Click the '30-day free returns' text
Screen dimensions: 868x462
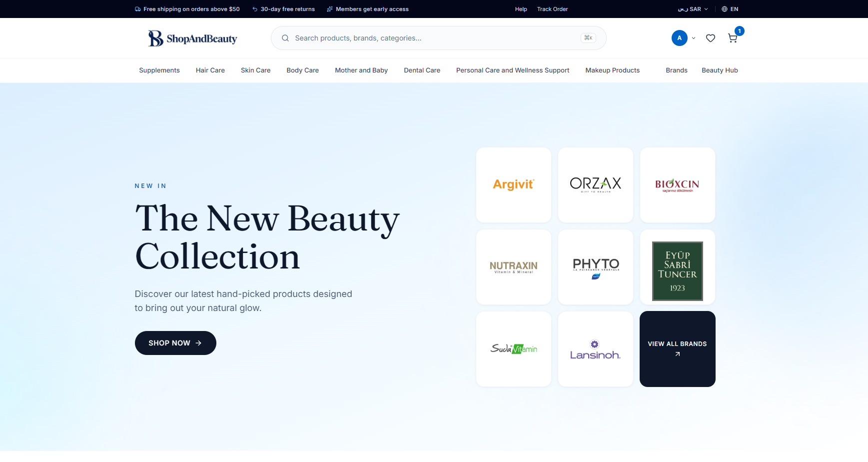288,9
